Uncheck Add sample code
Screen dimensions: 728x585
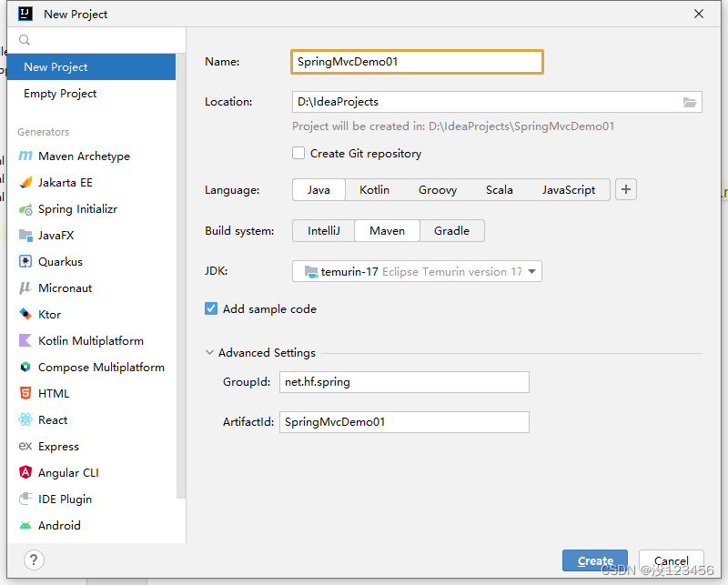211,308
